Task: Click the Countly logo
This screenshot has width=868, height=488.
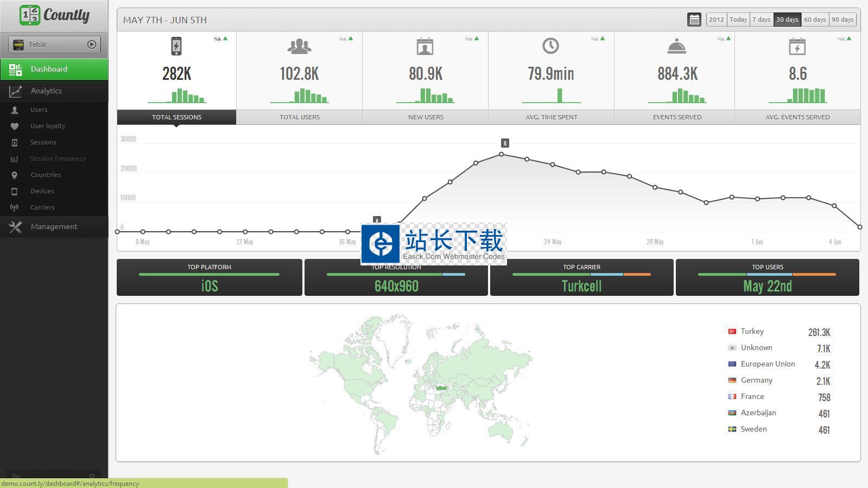Action: [x=54, y=15]
